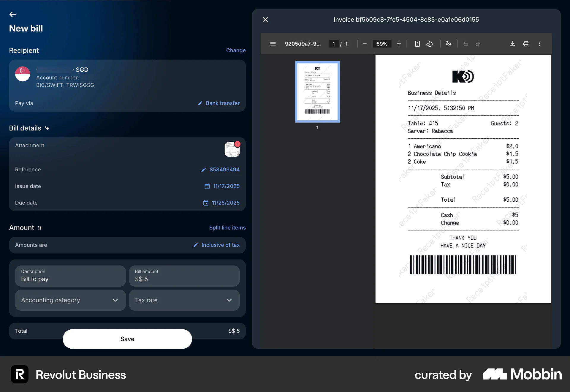Remove attachment with red X badge
Viewport: 570px width, 392px height.
[x=237, y=144]
